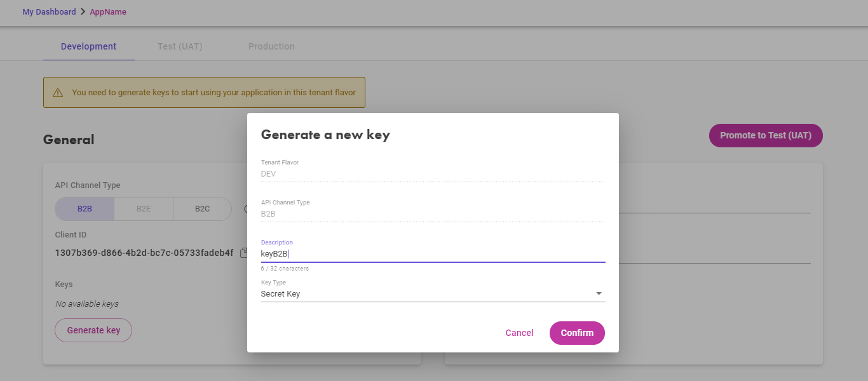Open the Key Type dropdown arrow
This screenshot has height=381, width=868.
click(599, 294)
